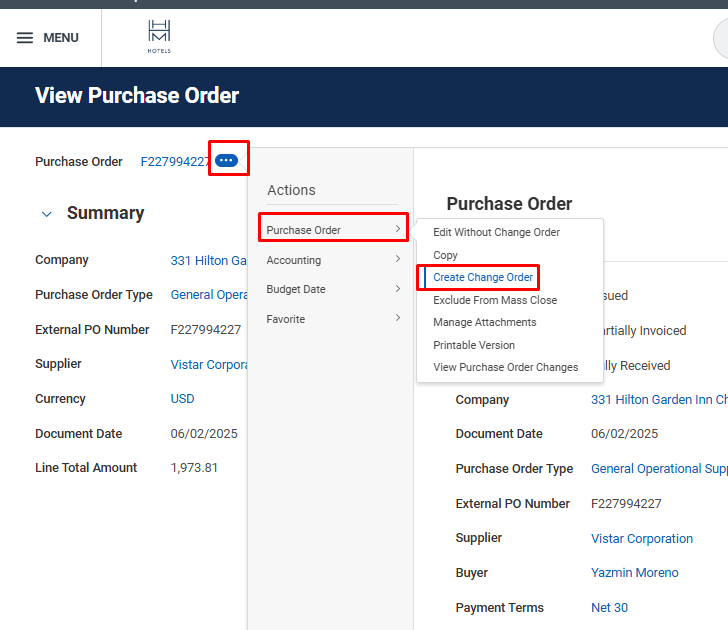Click the USD currency link
This screenshot has height=630, width=728.
(182, 398)
